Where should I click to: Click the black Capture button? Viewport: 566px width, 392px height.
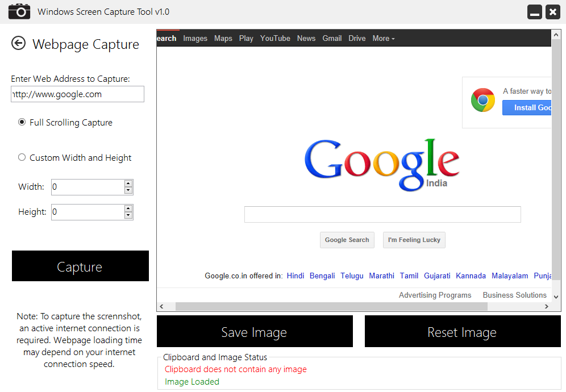coord(80,266)
